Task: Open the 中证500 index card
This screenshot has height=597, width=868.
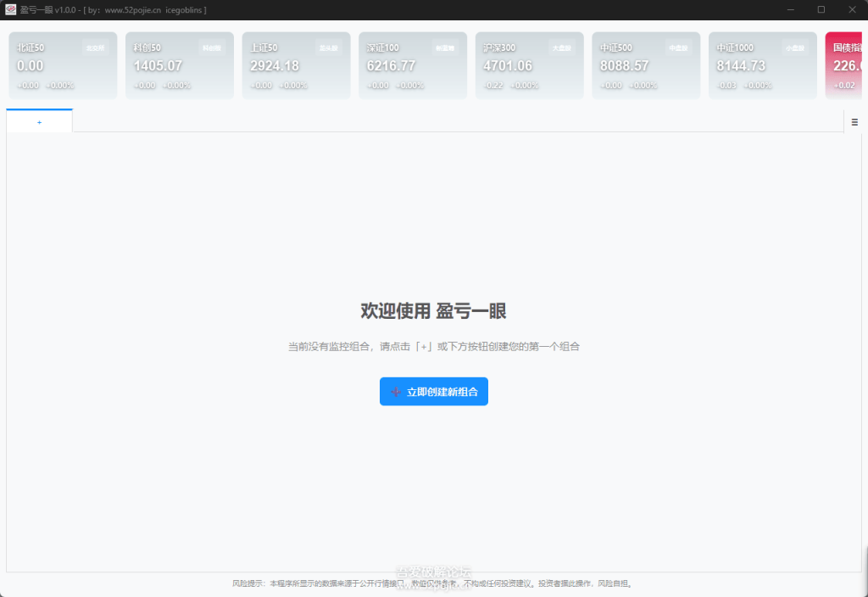Action: pos(646,65)
